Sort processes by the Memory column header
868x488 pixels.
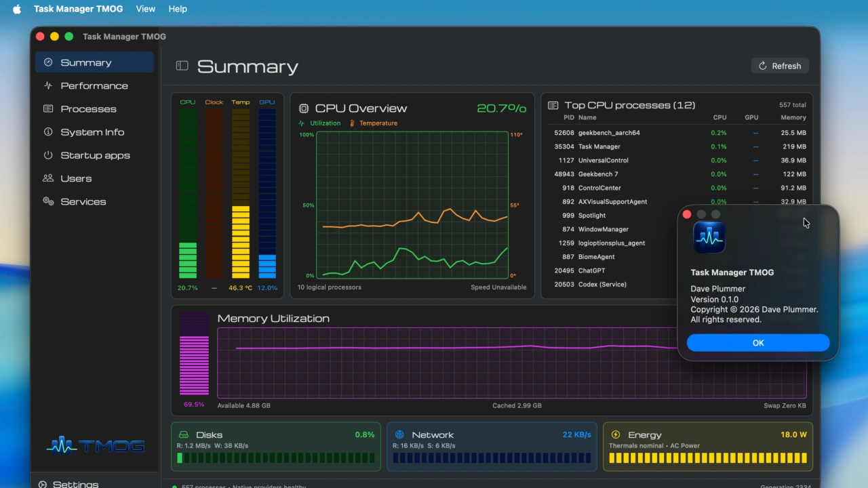point(793,117)
